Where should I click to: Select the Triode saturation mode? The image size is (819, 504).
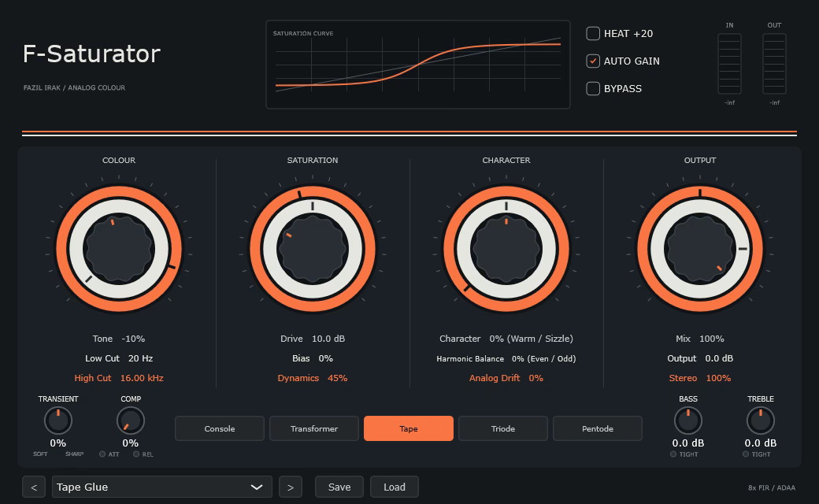click(503, 428)
